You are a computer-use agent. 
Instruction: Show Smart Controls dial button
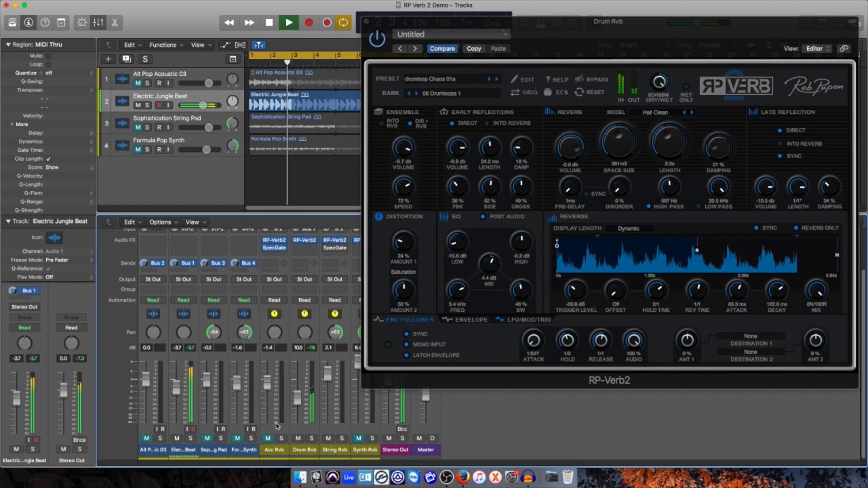82,22
